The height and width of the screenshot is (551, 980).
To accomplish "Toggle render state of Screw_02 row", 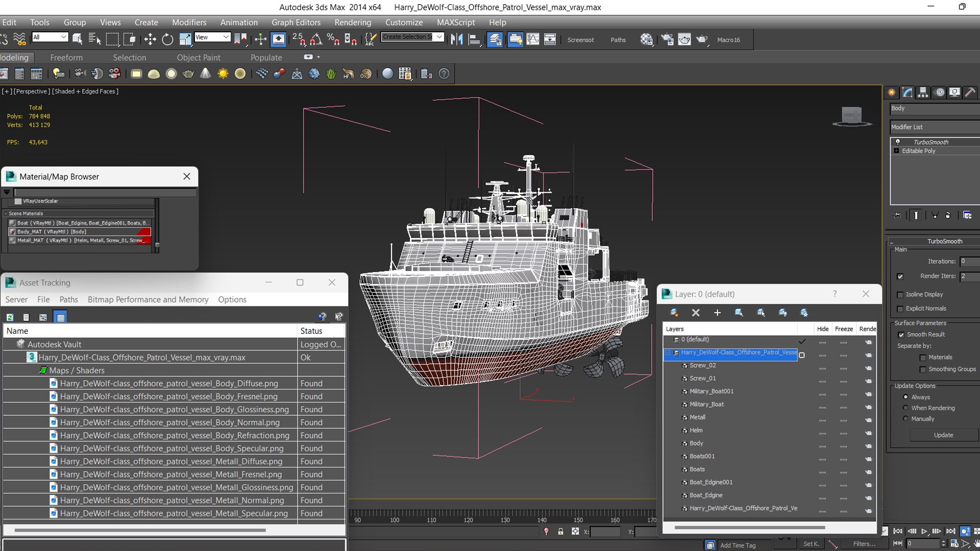I will pyautogui.click(x=868, y=368).
